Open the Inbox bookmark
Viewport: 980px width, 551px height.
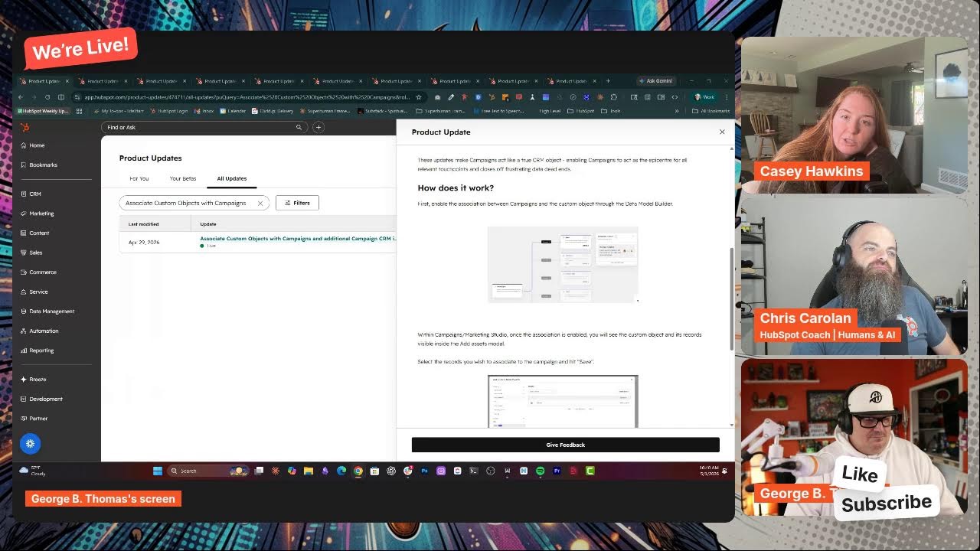(x=204, y=111)
